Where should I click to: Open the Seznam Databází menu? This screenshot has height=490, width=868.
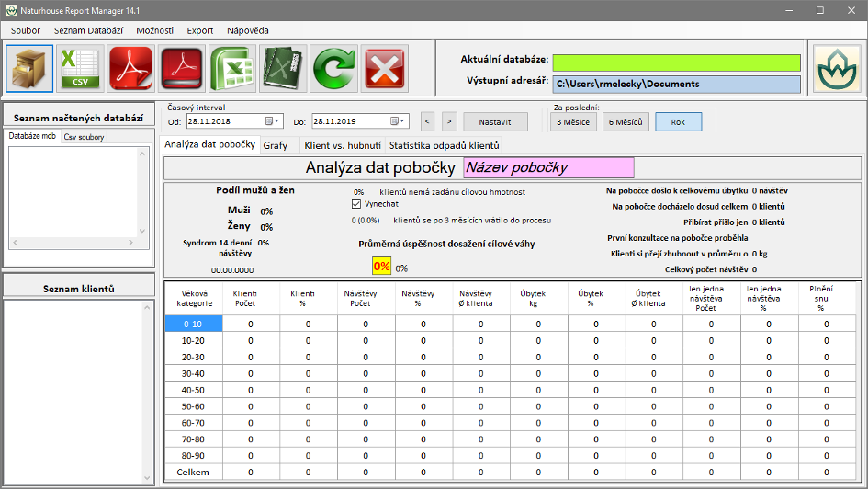(88, 30)
